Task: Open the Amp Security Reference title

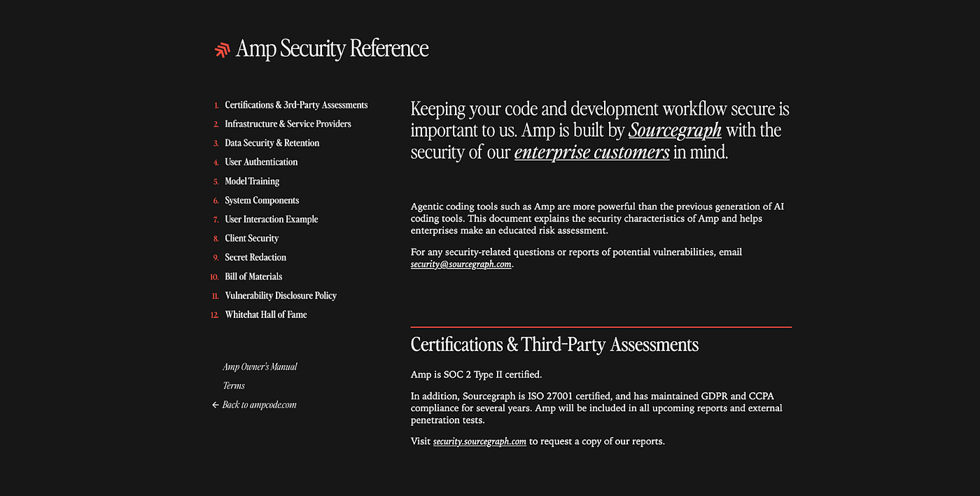Action: (332, 48)
